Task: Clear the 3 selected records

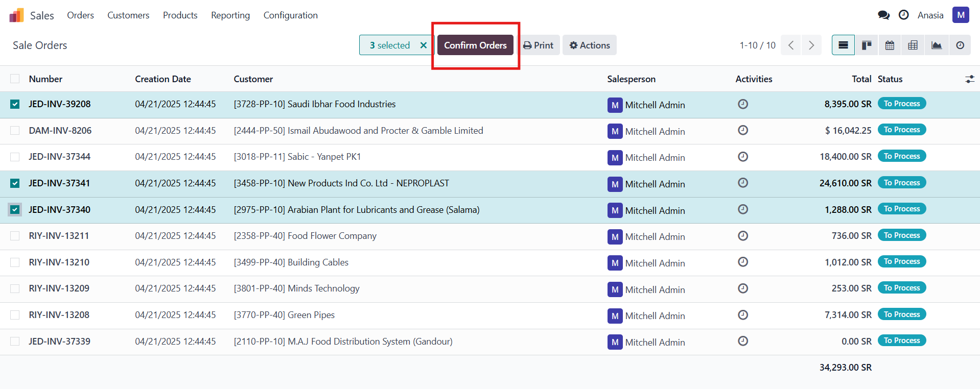Action: [424, 45]
